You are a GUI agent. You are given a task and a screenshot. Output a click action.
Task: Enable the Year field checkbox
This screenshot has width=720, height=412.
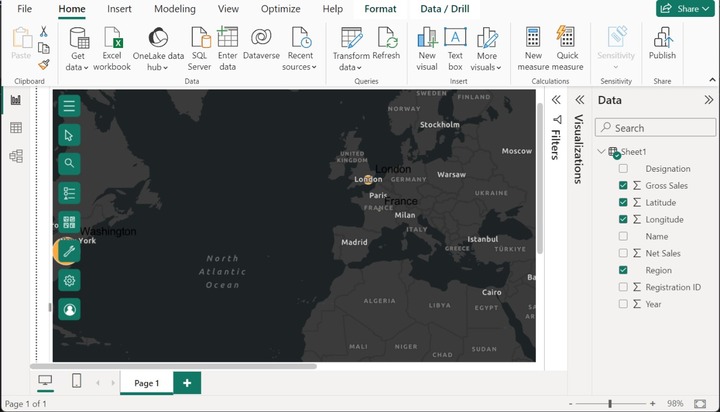[x=623, y=304]
